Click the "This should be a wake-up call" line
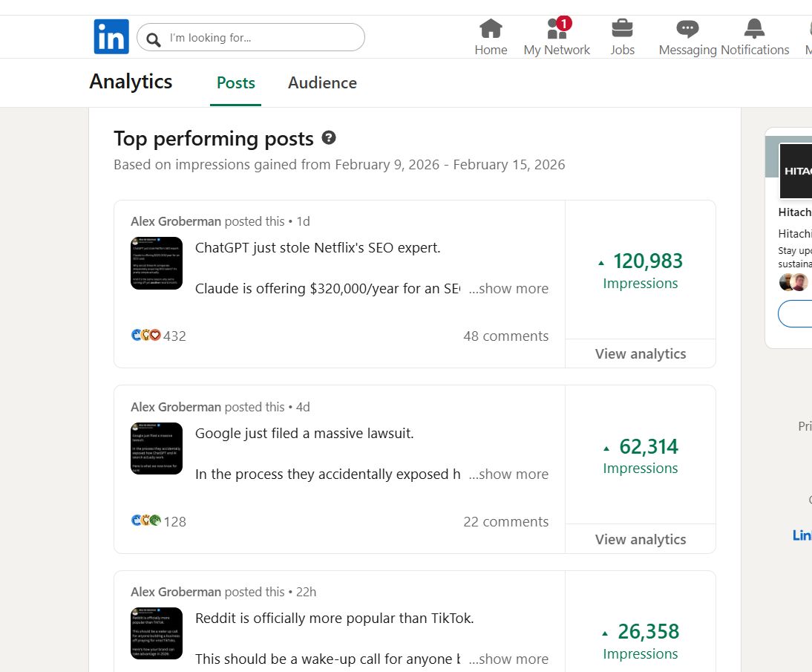This screenshot has height=672, width=812. [327, 659]
